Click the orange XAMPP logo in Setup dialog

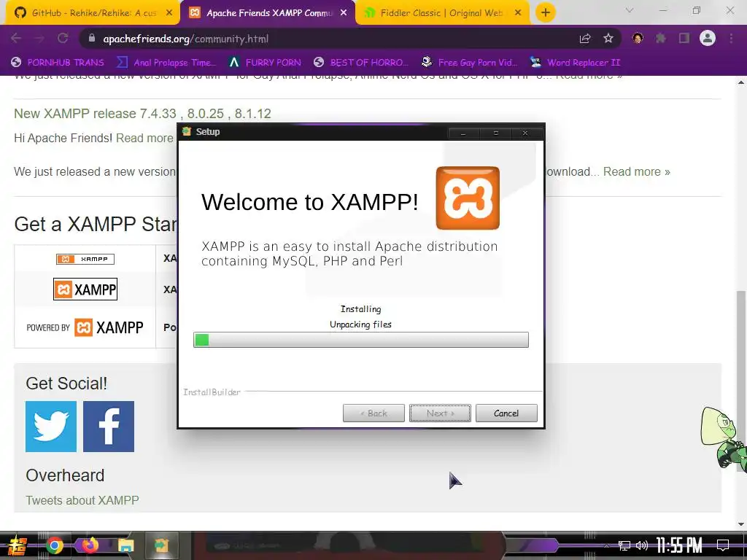(468, 198)
